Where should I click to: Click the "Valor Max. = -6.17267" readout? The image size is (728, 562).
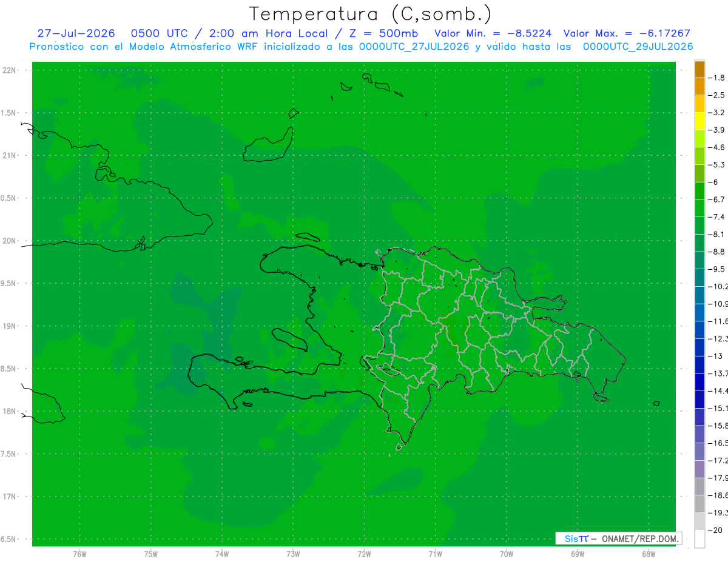627,34
